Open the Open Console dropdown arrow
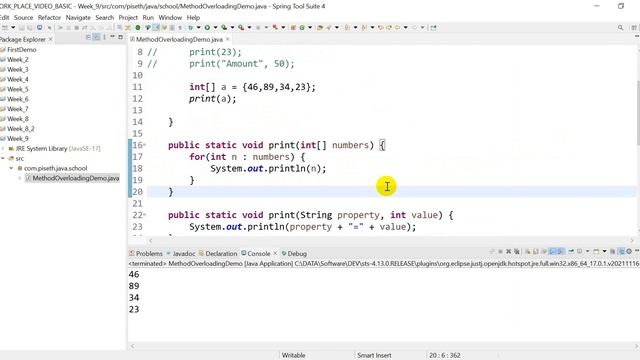Viewport: 640px width, 360px height. pyautogui.click(x=604, y=251)
